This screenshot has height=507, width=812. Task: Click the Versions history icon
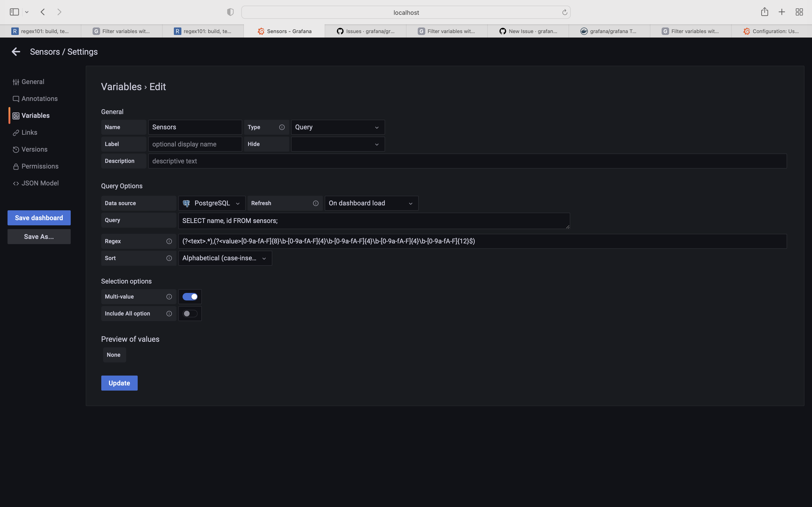16,149
